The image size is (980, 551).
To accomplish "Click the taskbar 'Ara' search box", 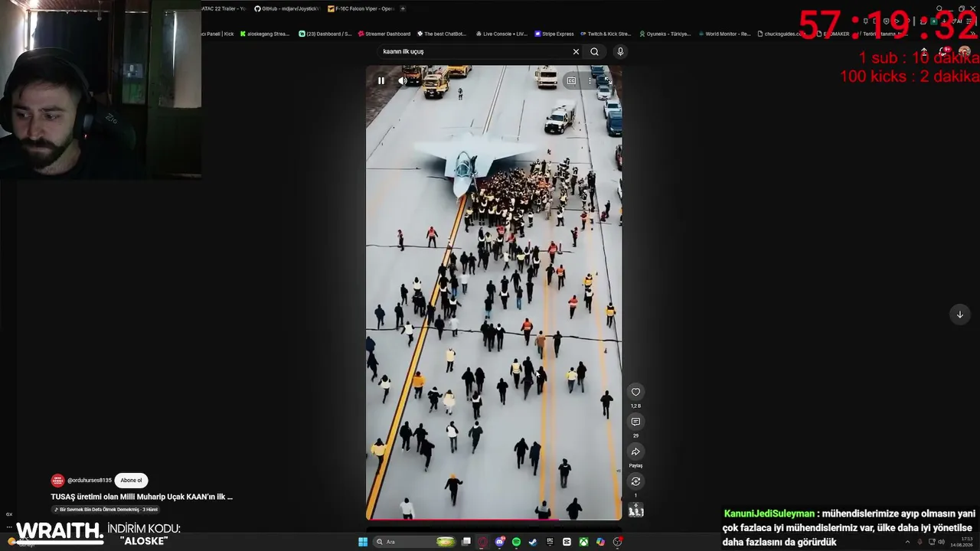I will tap(414, 542).
